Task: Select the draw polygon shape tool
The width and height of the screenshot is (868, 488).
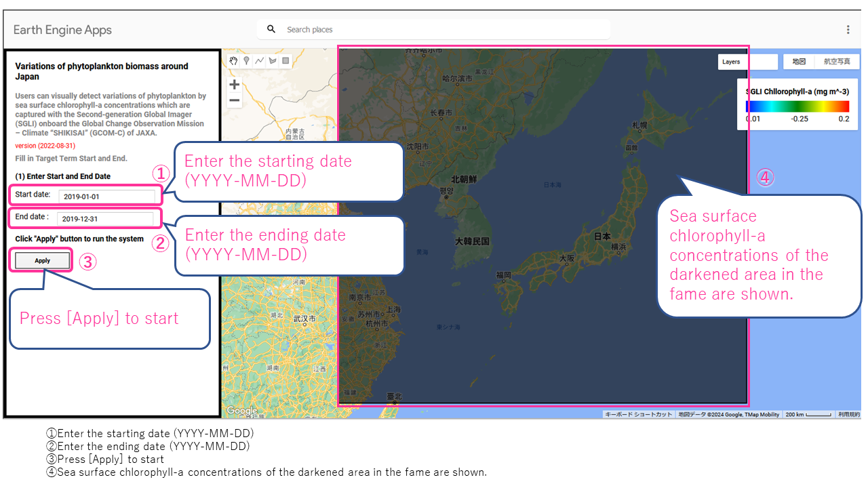Action: tap(273, 60)
